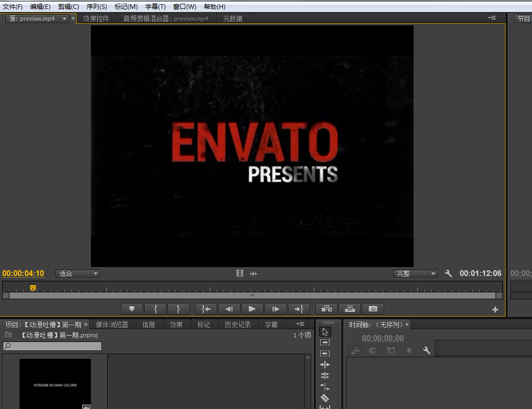The height and width of the screenshot is (409, 532).
Task: Add a marker in source monitor
Action: point(132,309)
